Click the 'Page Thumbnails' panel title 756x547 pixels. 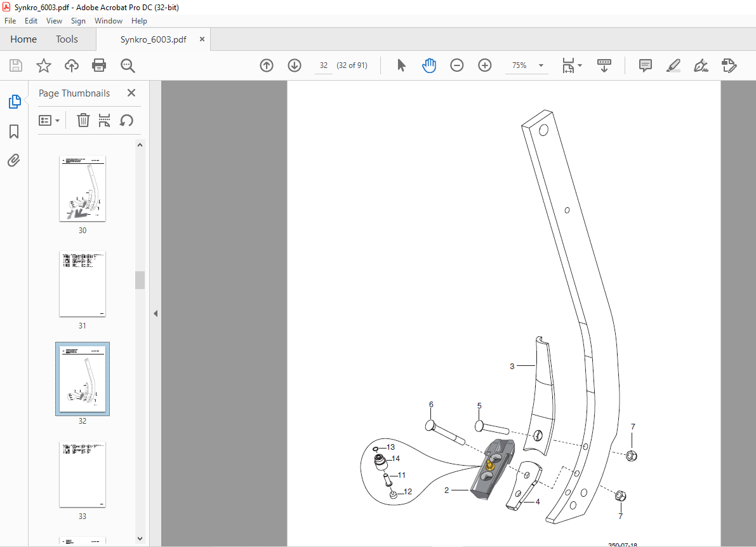click(74, 93)
